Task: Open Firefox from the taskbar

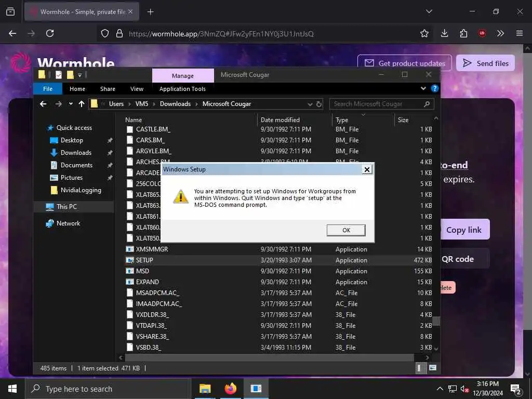Action: tap(230, 389)
